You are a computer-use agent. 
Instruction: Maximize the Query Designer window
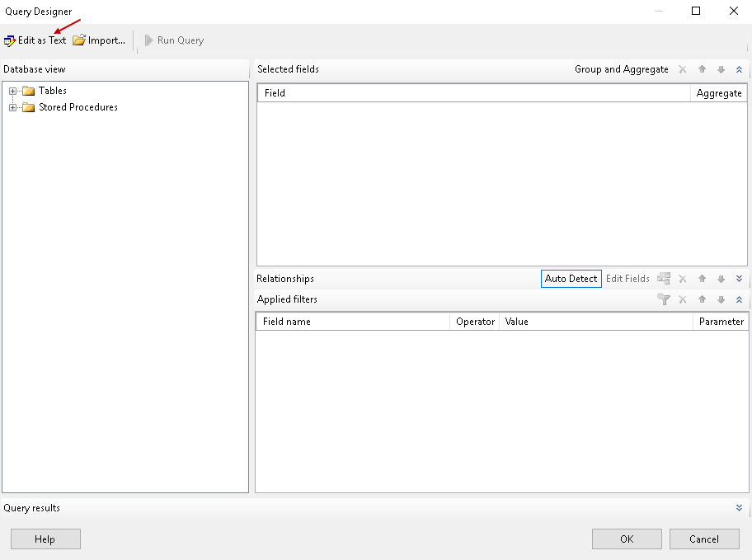click(x=696, y=11)
